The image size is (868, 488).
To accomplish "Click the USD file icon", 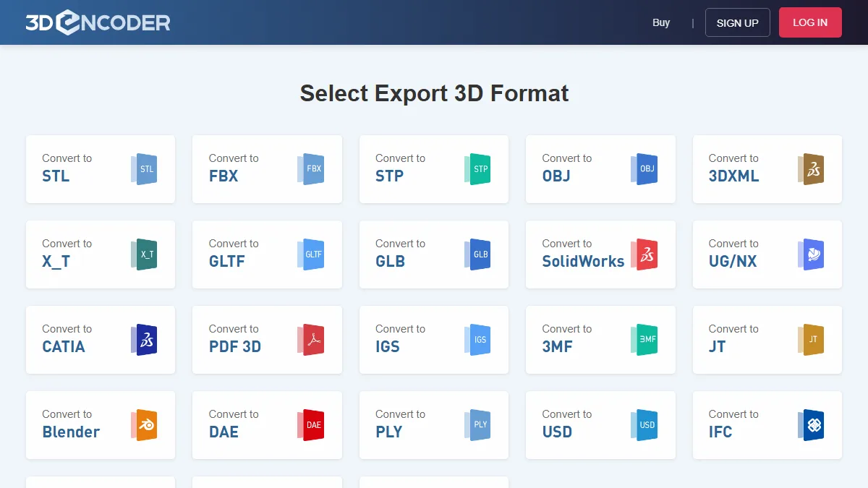I will 644,425.
